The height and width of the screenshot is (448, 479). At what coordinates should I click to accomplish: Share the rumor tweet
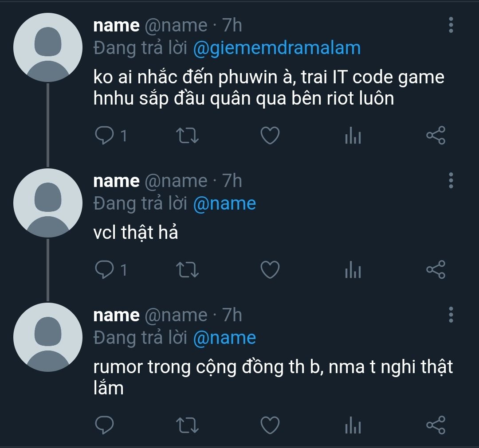coord(436,425)
